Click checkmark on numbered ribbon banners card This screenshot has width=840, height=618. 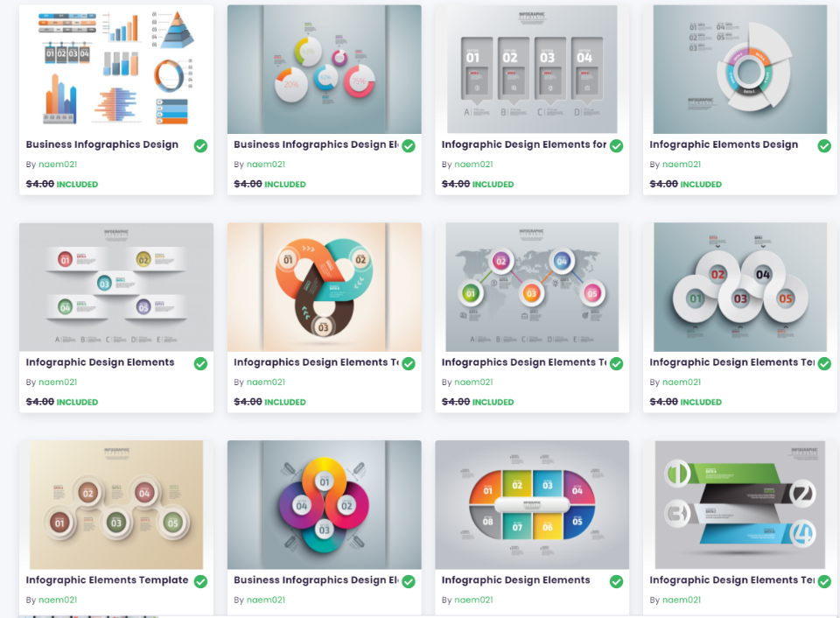click(824, 581)
